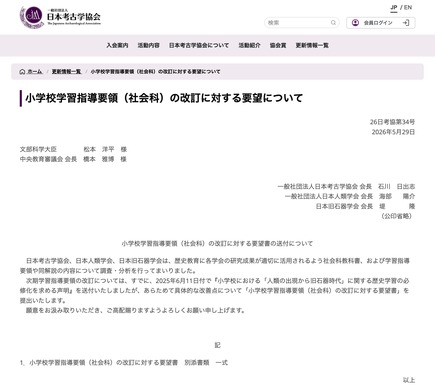Click centered subtitle 要望書の送付について
435x389 pixels.
pyautogui.click(x=217, y=244)
